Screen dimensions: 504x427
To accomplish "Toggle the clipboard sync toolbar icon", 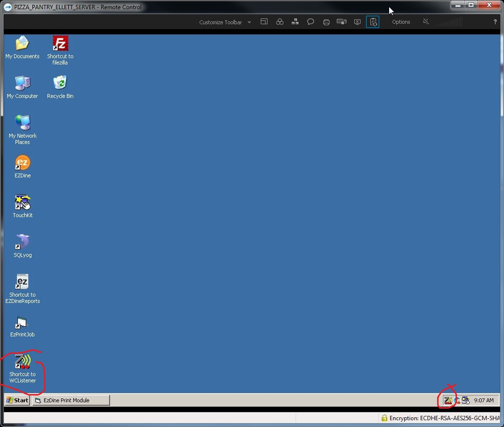I will pyautogui.click(x=373, y=22).
